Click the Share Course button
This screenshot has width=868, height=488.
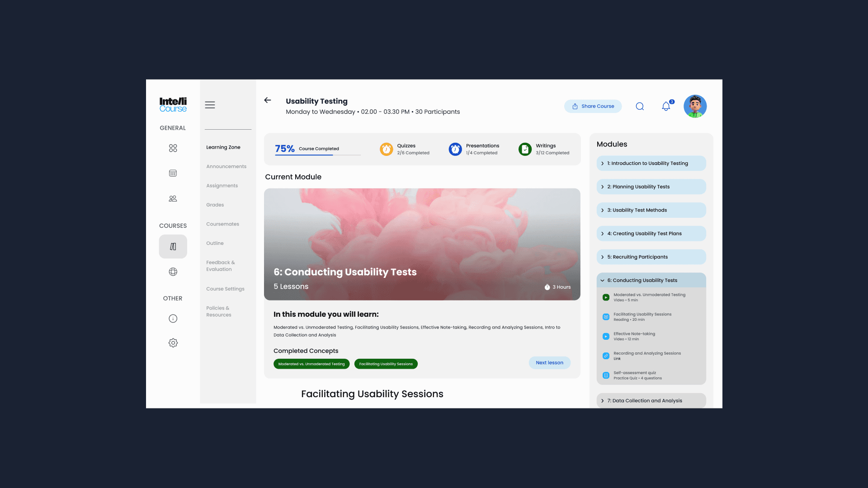[593, 107]
